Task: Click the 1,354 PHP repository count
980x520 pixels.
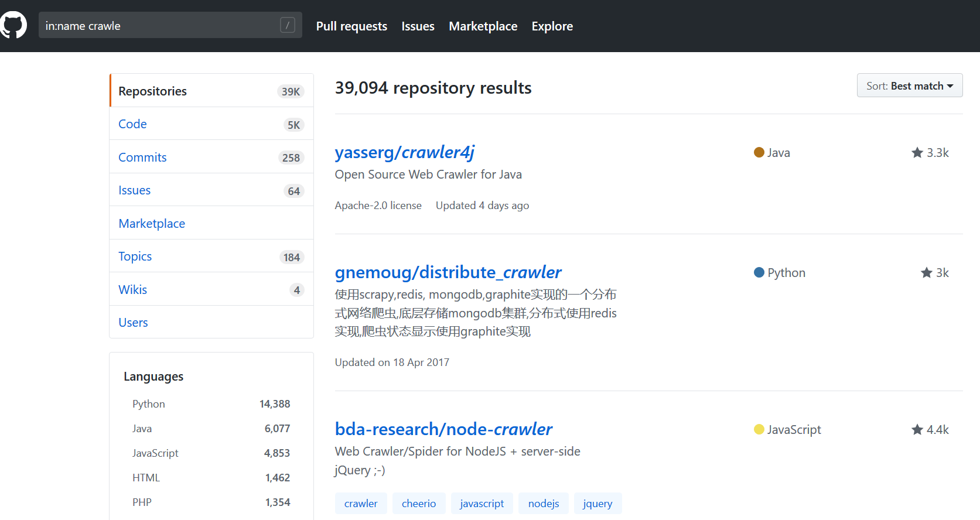Action: pos(278,502)
